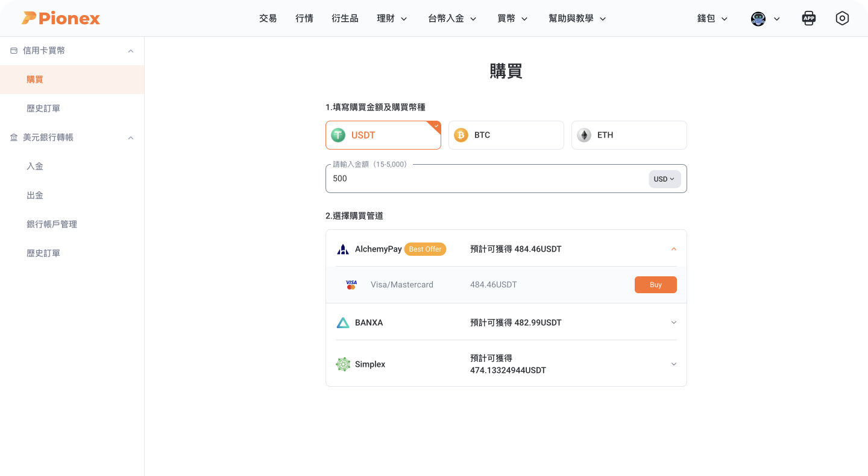Screen dimensions: 868x476
Task: Open the user avatar icon
Action: [758, 19]
